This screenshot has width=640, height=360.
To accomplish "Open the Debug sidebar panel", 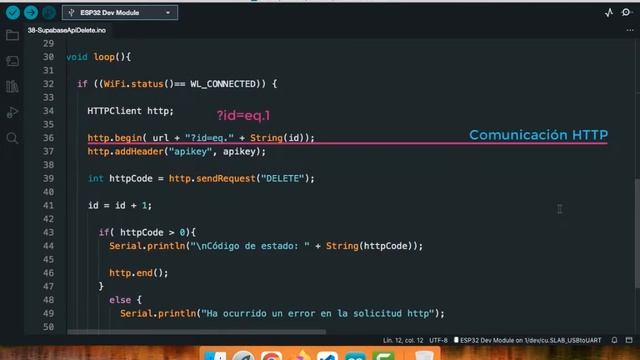I will pyautogui.click(x=12, y=112).
